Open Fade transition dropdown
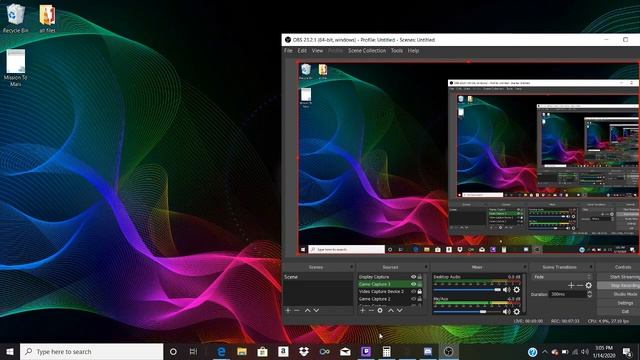This screenshot has width=640, height=360. [x=562, y=277]
